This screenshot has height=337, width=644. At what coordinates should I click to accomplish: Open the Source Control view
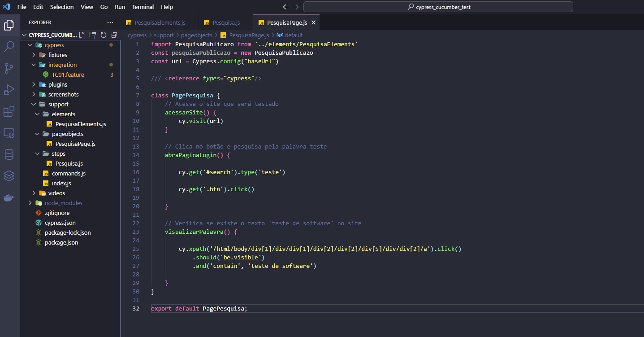pos(9,68)
